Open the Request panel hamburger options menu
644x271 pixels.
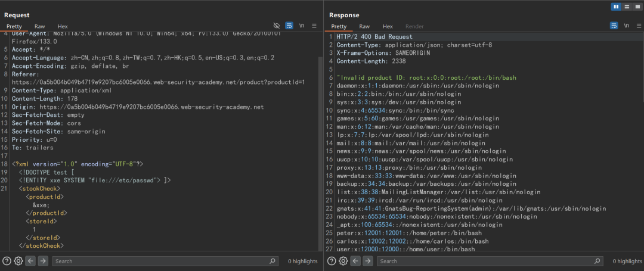tap(314, 26)
